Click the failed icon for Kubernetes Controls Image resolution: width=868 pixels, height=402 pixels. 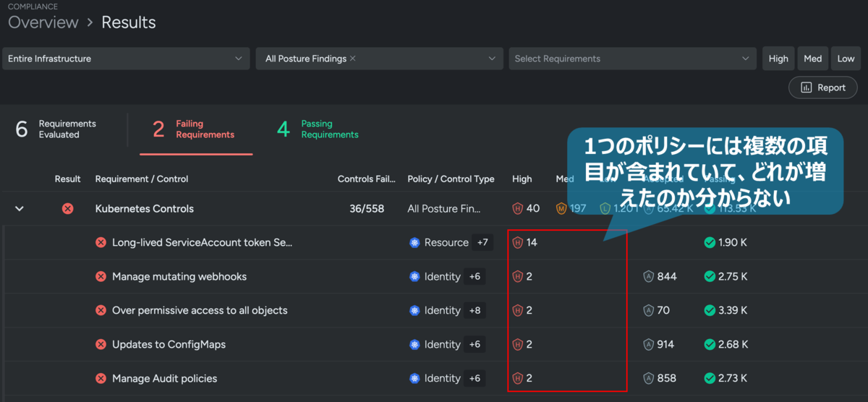tap(67, 209)
